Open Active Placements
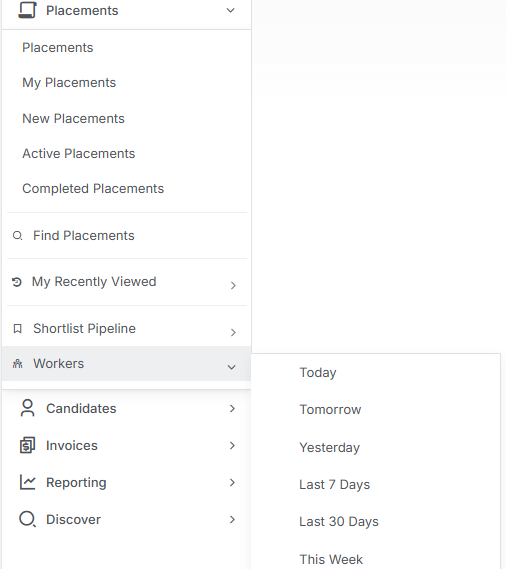Screen dimensions: 506x569 point(78,153)
